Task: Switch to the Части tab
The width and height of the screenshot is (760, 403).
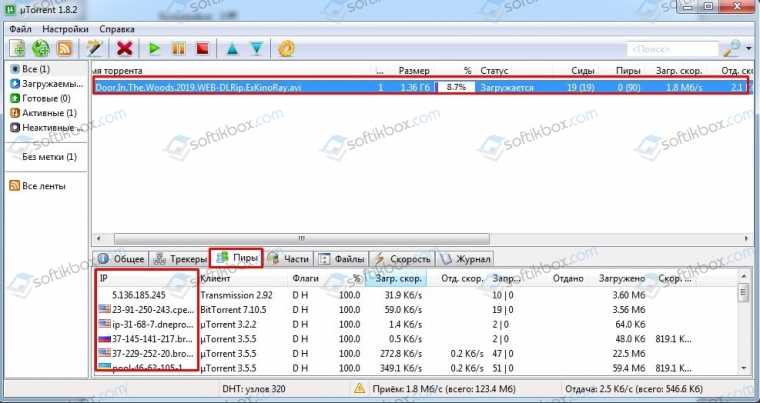Action: tap(288, 259)
